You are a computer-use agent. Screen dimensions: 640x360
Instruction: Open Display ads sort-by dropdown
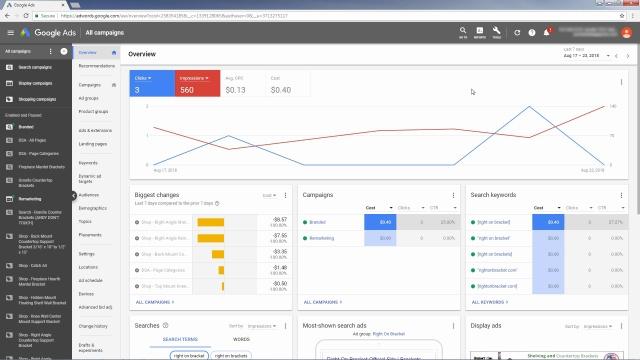(x=598, y=326)
